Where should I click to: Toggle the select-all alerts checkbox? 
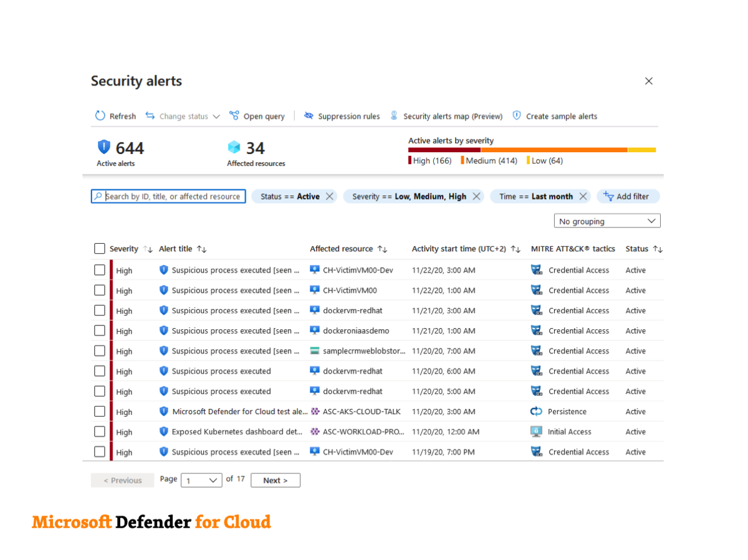click(100, 249)
